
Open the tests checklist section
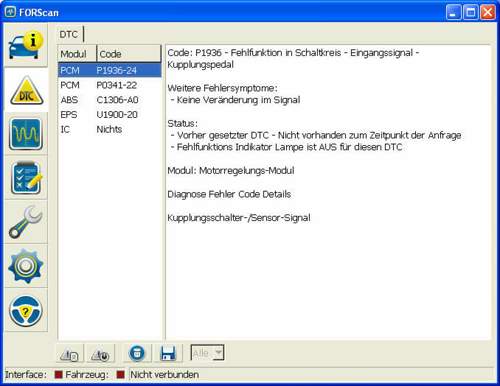[26, 178]
